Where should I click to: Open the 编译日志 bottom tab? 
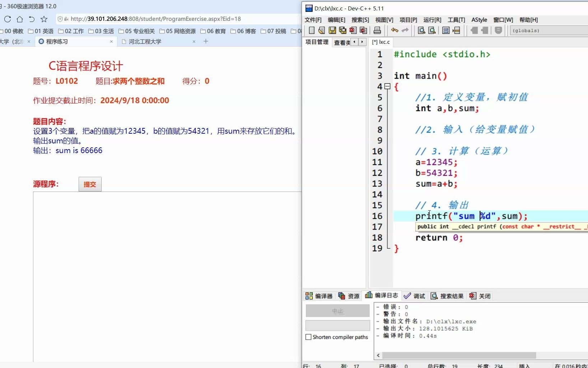click(382, 295)
